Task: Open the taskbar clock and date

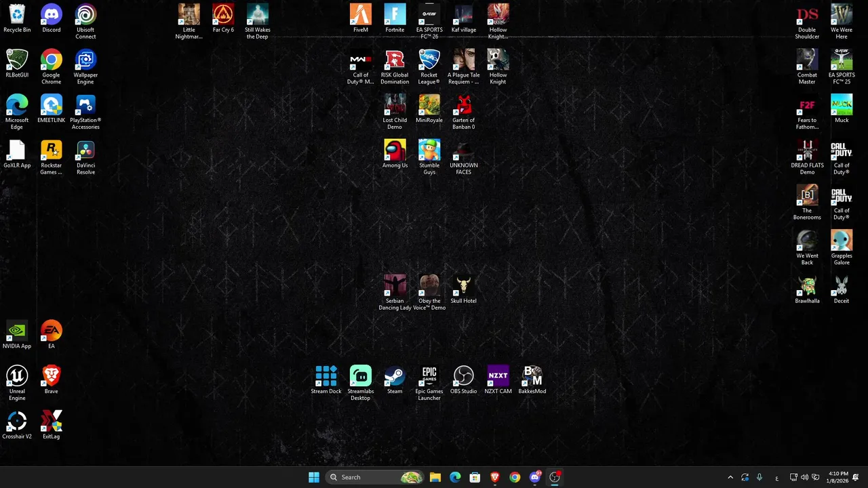Action: coord(838,477)
